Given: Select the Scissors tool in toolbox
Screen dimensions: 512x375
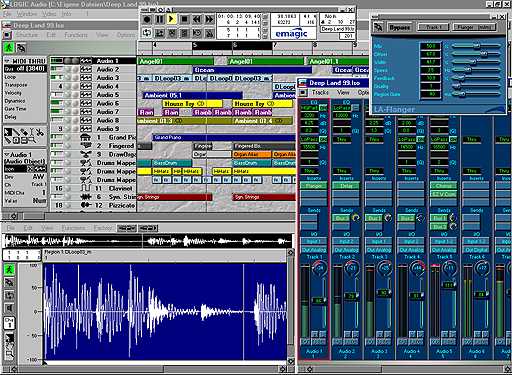Looking at the screenshot, I should click(40, 132).
